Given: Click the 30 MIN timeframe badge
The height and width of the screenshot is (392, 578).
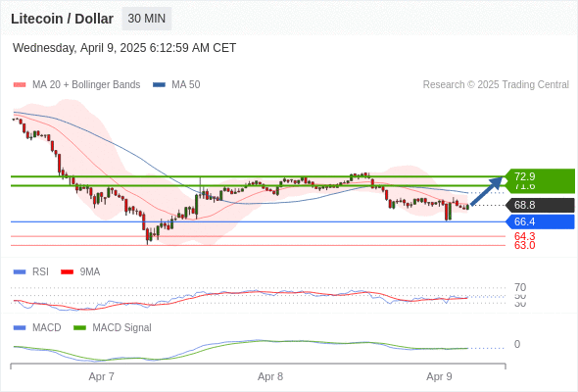Looking at the screenshot, I should pyautogui.click(x=147, y=19).
